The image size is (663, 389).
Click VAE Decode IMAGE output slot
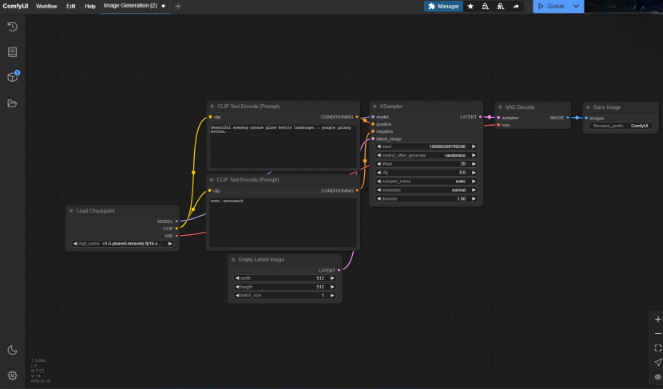click(x=567, y=118)
